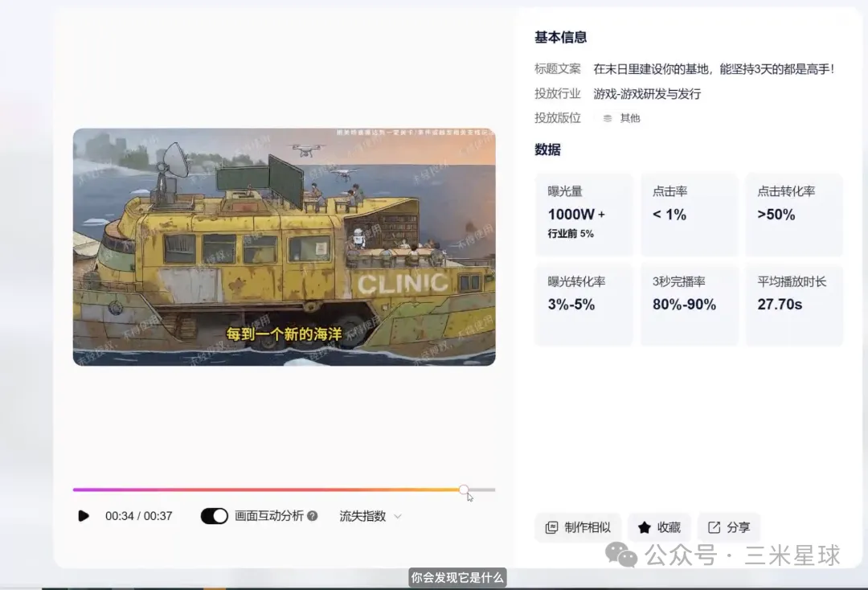Click the 分享 button
The image size is (868, 590).
point(728,527)
